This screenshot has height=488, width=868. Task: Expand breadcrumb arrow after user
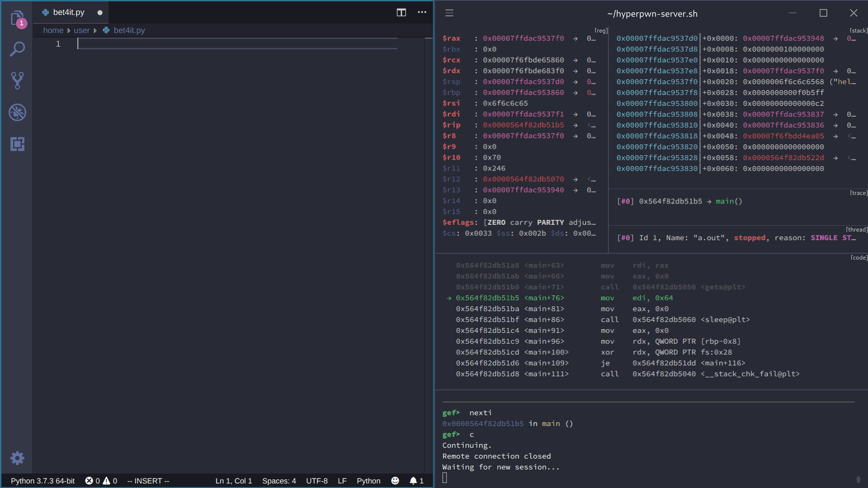(95, 30)
